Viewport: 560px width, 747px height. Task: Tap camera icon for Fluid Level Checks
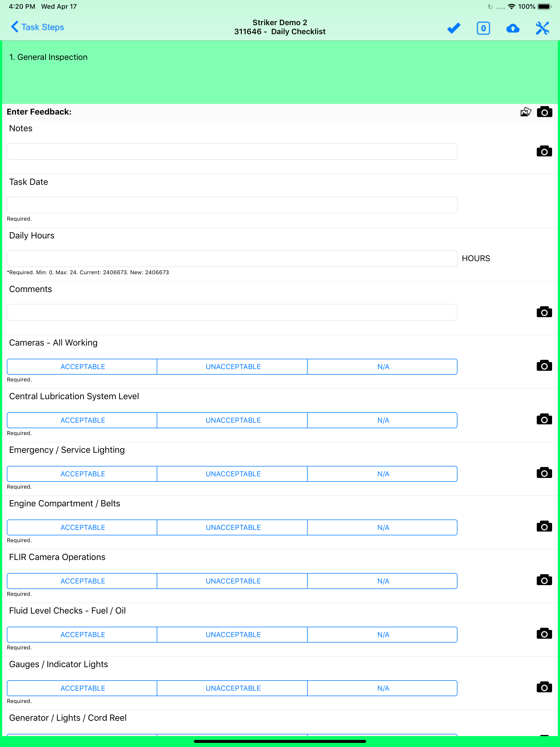pyautogui.click(x=544, y=634)
